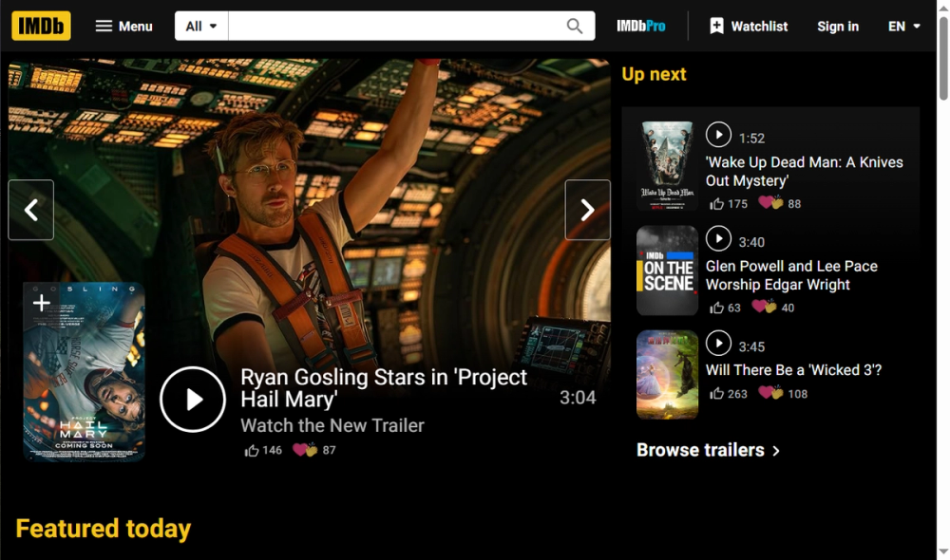Select the Sign in button

pyautogui.click(x=838, y=26)
